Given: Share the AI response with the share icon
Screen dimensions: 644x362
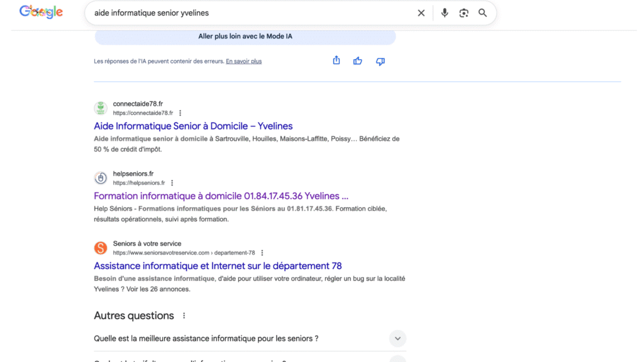Looking at the screenshot, I should coord(336,61).
